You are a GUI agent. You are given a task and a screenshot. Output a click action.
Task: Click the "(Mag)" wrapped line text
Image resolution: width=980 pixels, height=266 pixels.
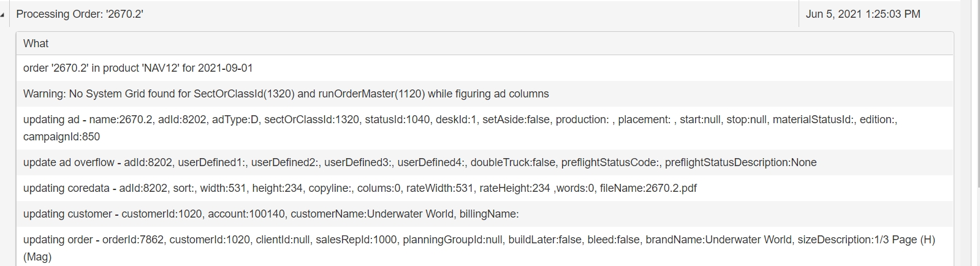[x=37, y=257]
